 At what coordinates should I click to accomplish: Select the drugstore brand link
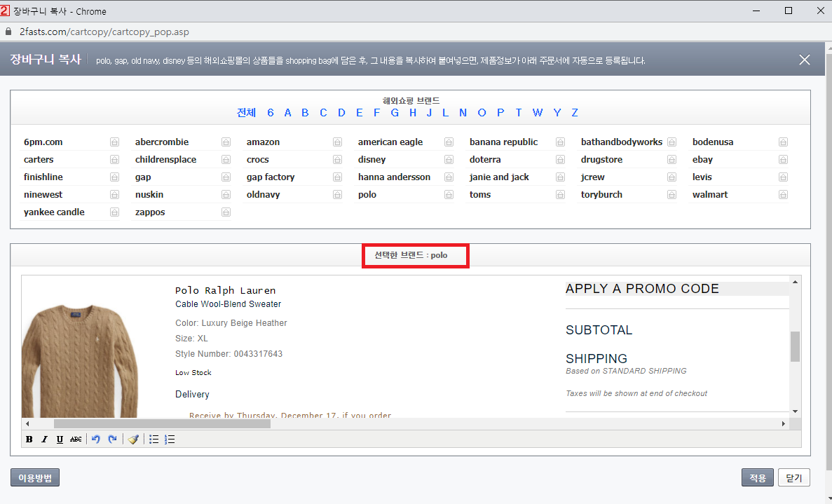point(601,160)
